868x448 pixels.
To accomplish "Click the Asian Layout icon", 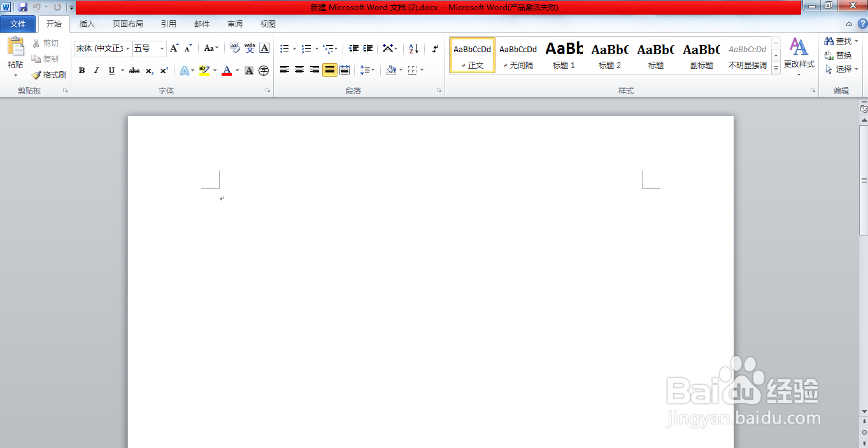I will tap(388, 48).
